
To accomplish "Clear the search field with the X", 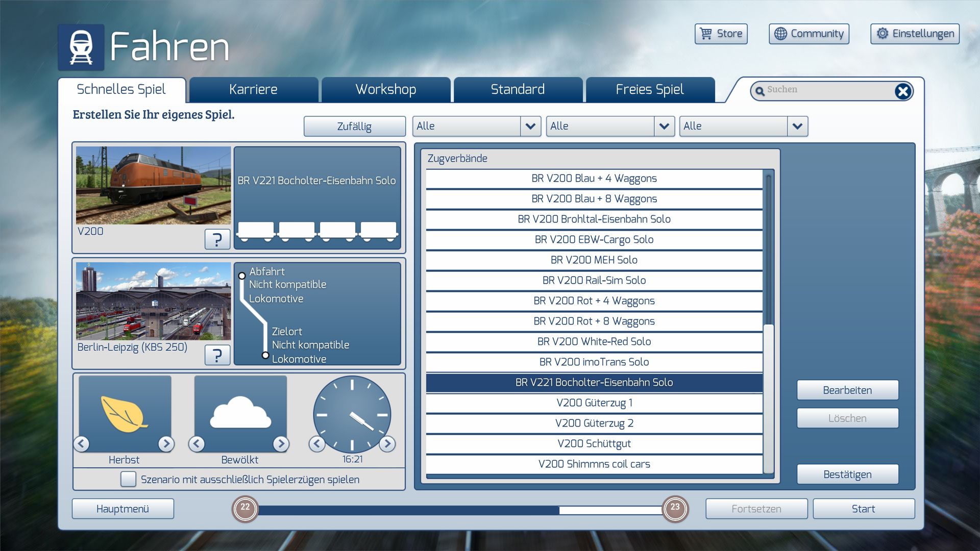I will [x=902, y=91].
